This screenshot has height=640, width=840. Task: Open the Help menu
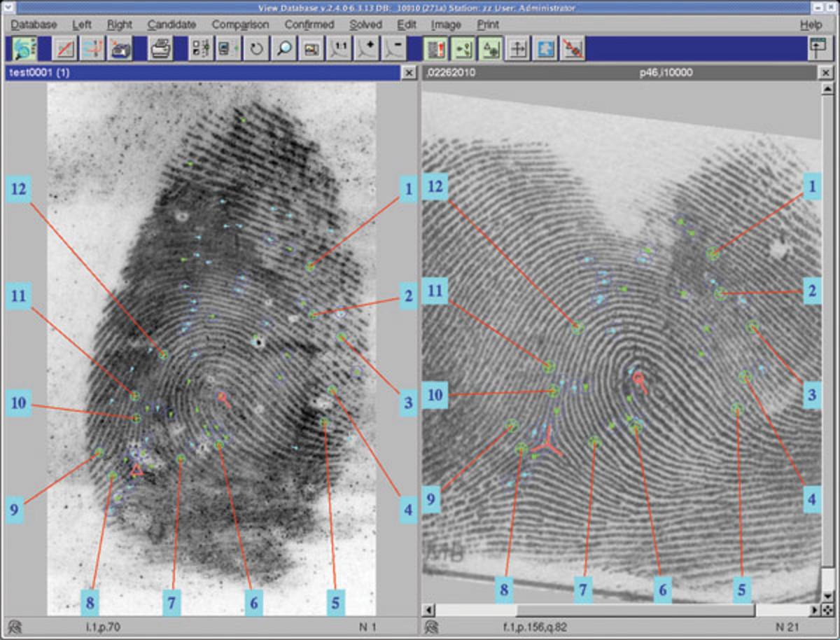811,25
